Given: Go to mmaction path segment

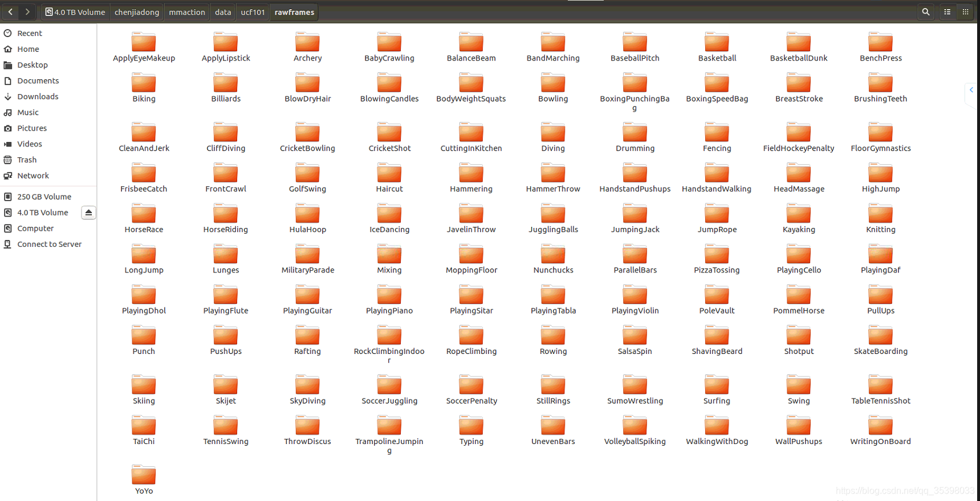Looking at the screenshot, I should point(187,12).
